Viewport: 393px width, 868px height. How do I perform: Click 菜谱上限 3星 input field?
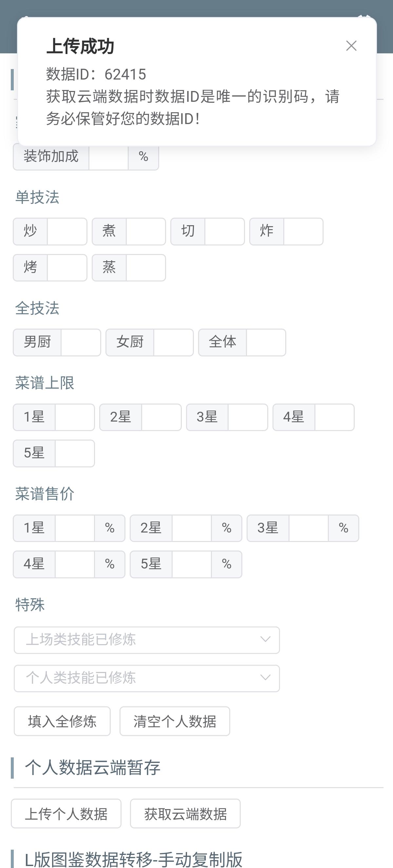(248, 417)
